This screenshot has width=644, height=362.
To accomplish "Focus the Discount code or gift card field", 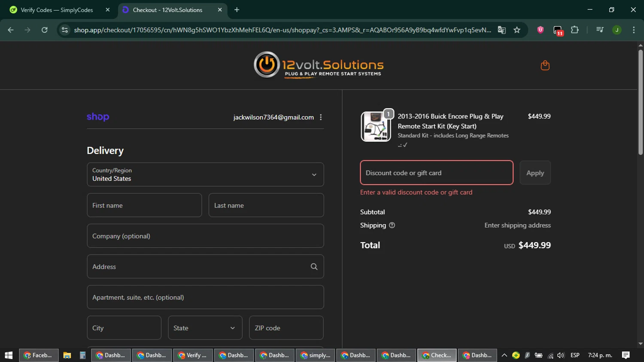I will pyautogui.click(x=437, y=173).
